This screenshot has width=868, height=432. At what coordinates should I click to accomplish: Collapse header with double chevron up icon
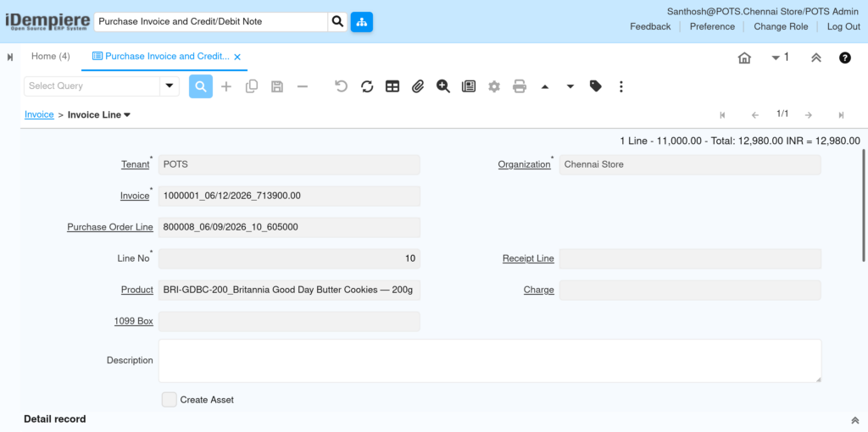point(816,58)
